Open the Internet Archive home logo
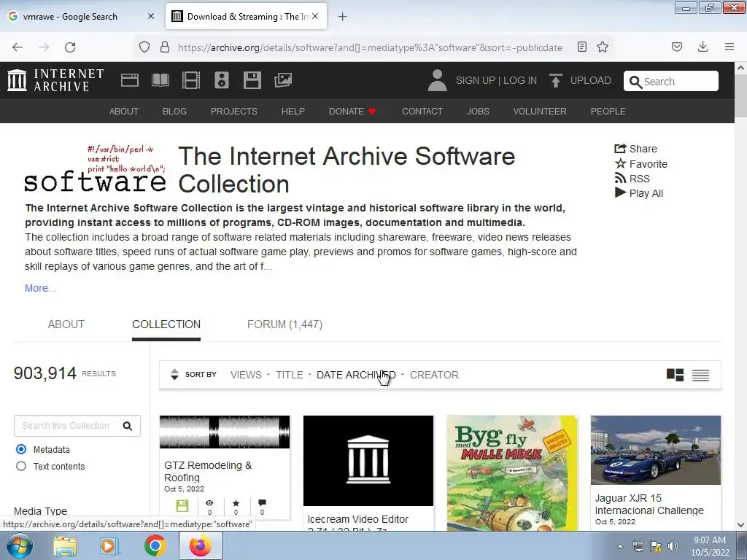The image size is (747, 560). tap(55, 80)
